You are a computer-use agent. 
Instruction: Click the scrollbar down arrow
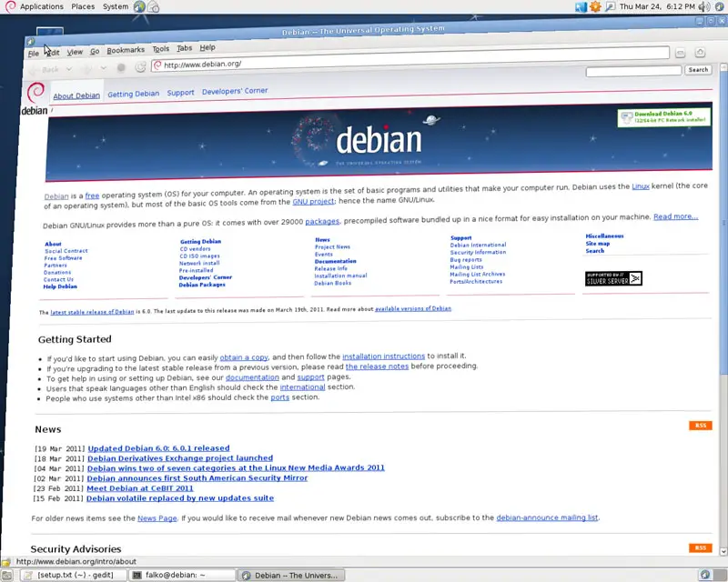pyautogui.click(x=723, y=551)
